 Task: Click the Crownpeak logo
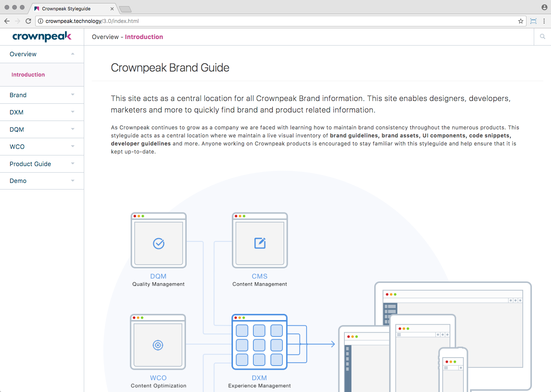coord(42,37)
